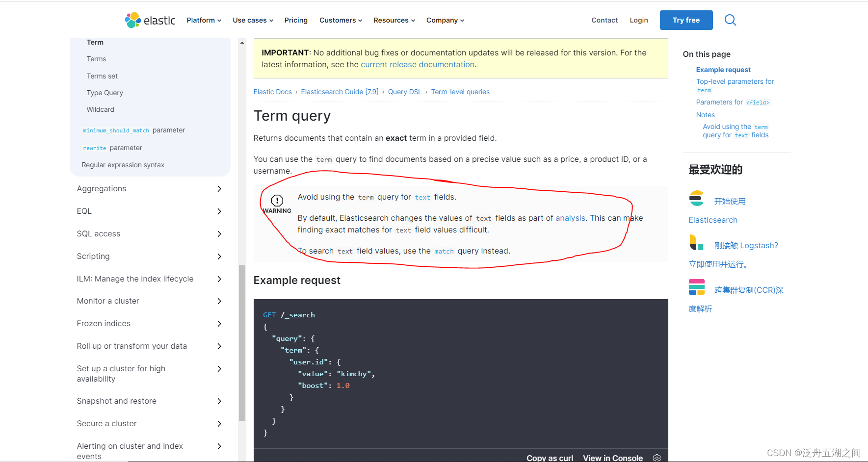Select Terms in the sidebar
Viewport: 868px width, 462px height.
[96, 59]
